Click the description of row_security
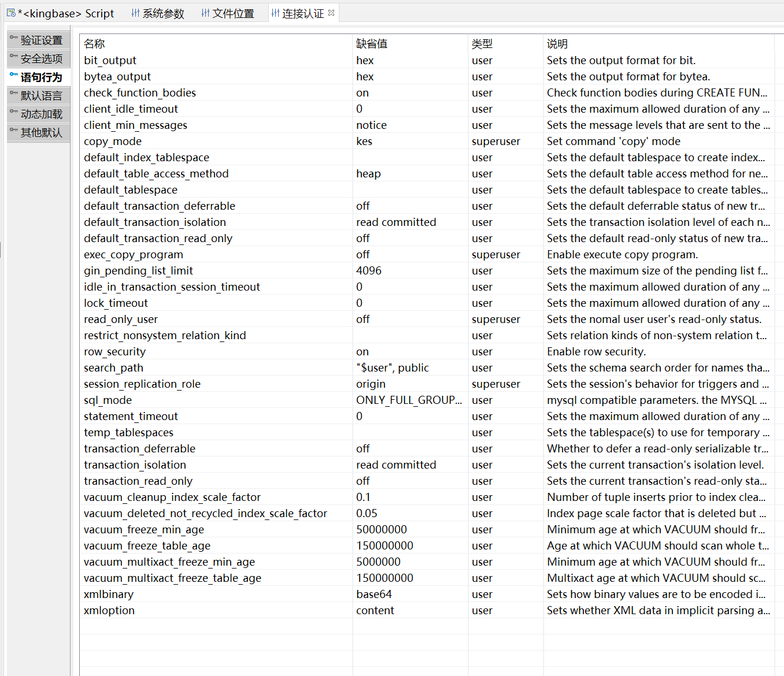This screenshot has width=784, height=676. tap(596, 352)
